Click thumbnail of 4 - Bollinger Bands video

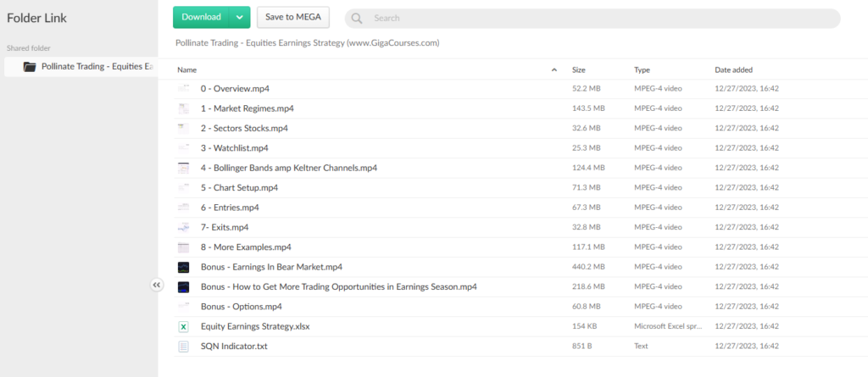point(183,168)
